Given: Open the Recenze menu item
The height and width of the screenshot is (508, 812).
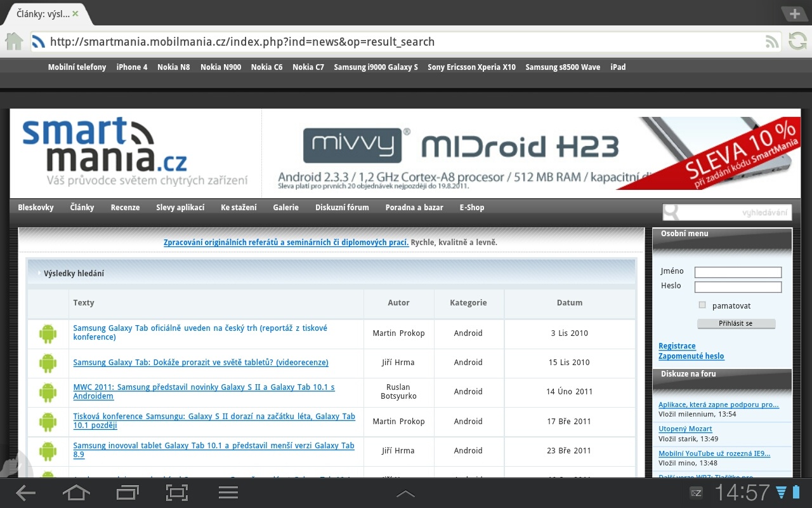Looking at the screenshot, I should pos(125,208).
